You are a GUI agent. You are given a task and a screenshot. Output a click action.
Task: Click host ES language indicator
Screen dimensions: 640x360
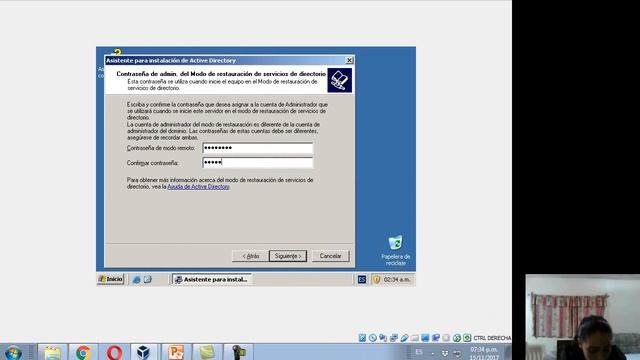[x=419, y=352]
